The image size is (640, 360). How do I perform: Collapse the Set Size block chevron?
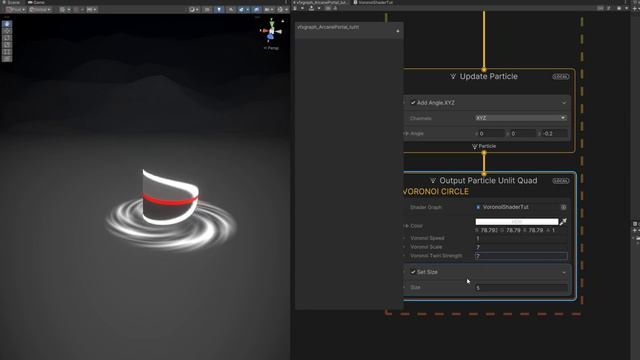click(564, 272)
